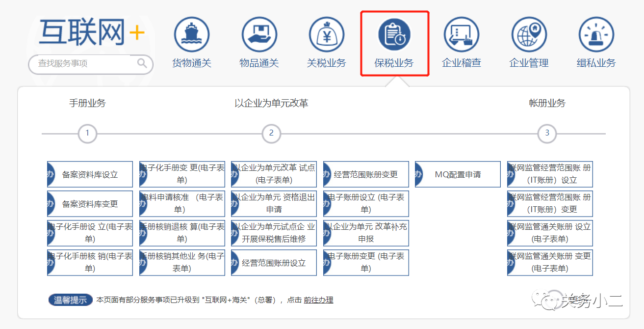644x329 pixels.
Task: Follow the 前往办理 link
Action: pos(318,300)
